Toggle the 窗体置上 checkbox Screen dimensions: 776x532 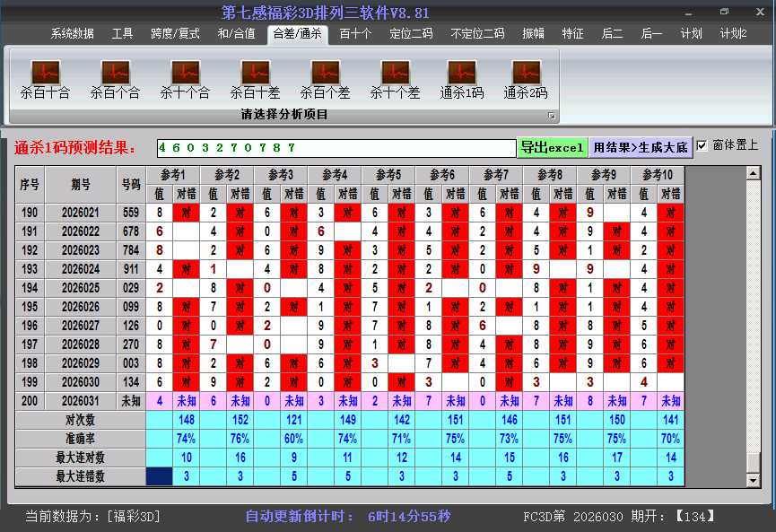702,145
